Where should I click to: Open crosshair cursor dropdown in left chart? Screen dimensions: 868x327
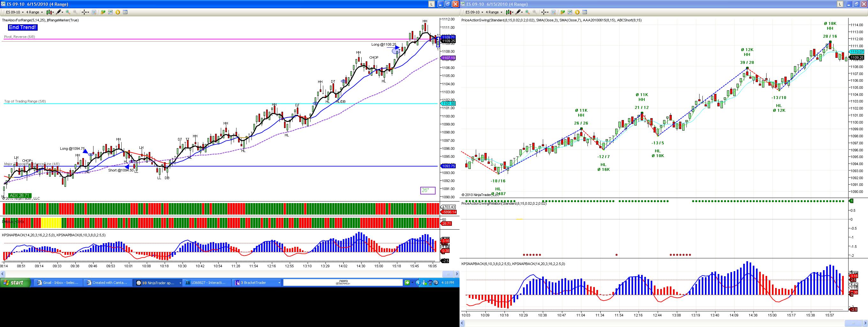click(85, 12)
